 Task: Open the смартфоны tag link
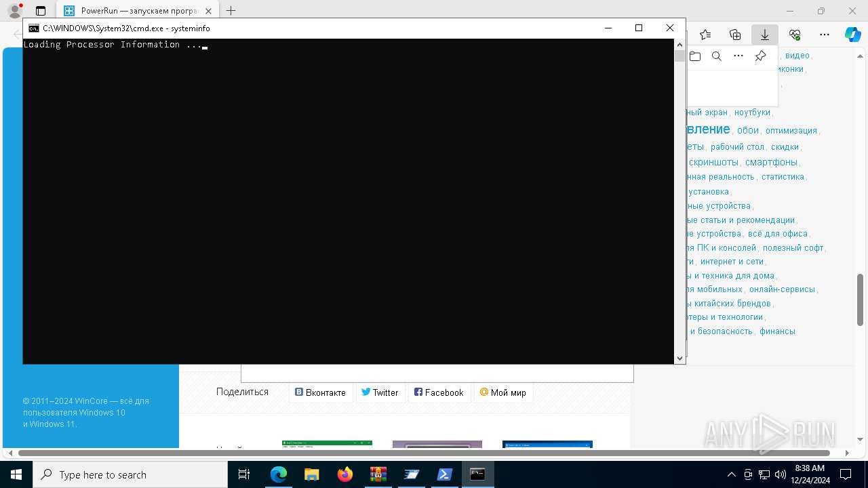point(771,162)
